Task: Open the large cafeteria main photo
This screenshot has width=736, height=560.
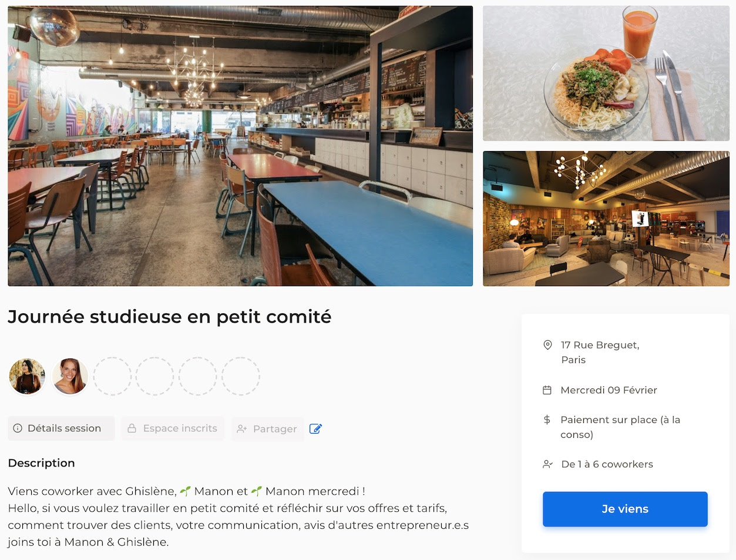Action: coord(240,146)
